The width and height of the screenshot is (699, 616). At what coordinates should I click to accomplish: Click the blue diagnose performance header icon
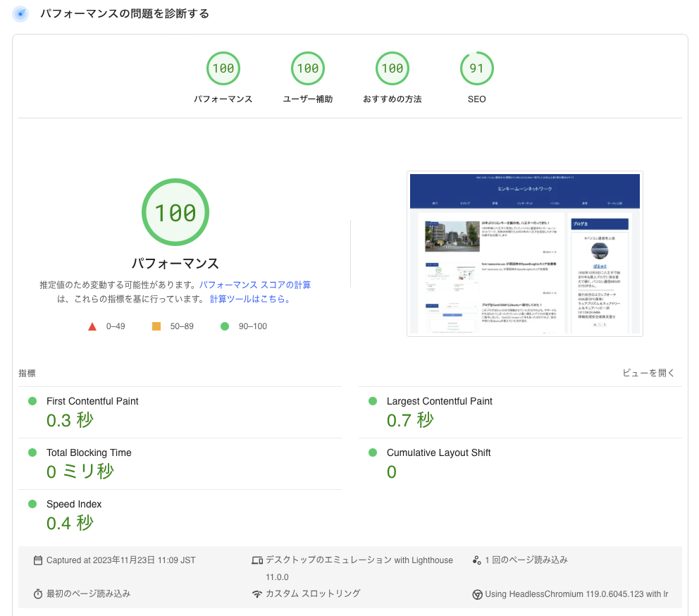[x=20, y=14]
